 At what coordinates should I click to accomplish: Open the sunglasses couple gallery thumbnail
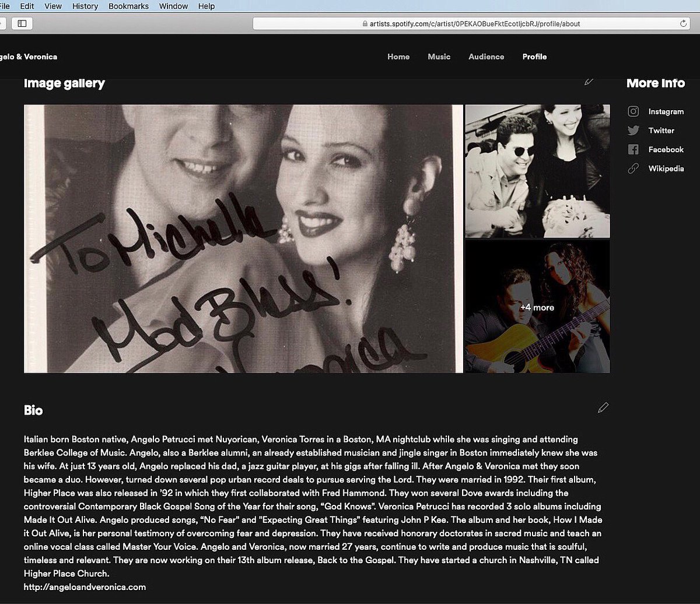coord(537,171)
